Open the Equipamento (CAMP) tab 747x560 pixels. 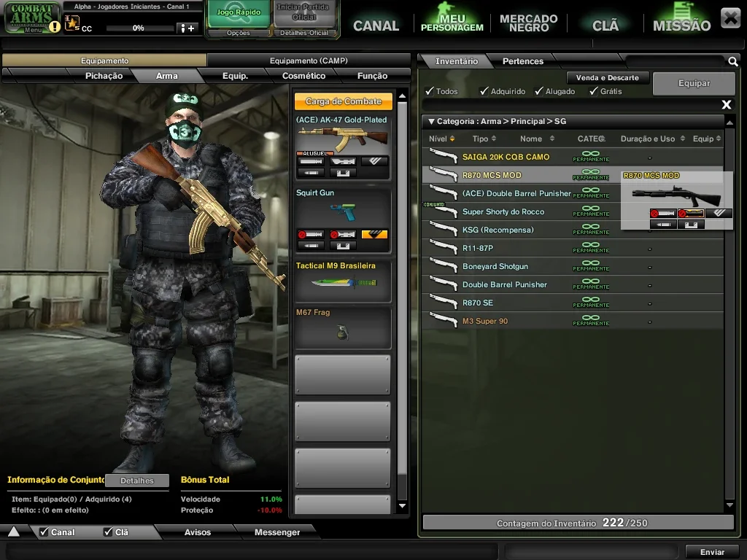[309, 61]
